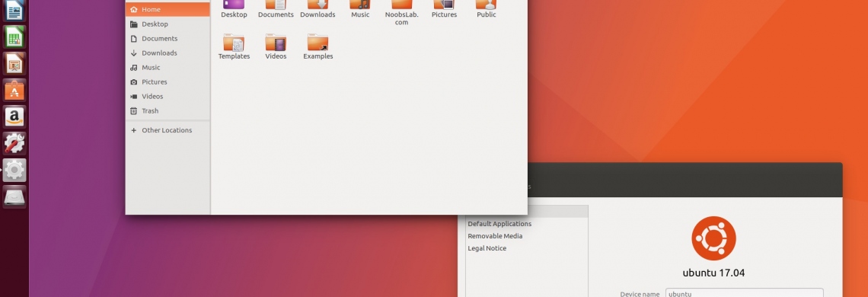Open the Desktop folder icon in Files
This screenshot has width=868, height=297.
coord(235,5)
